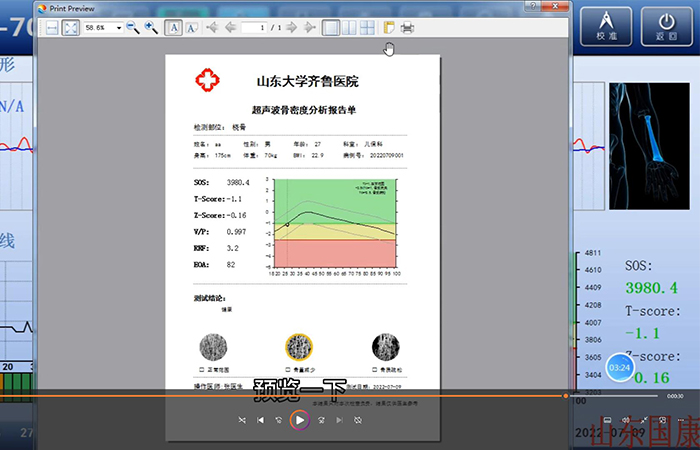Open the 58.6% zoom level dropdown

[x=119, y=28]
